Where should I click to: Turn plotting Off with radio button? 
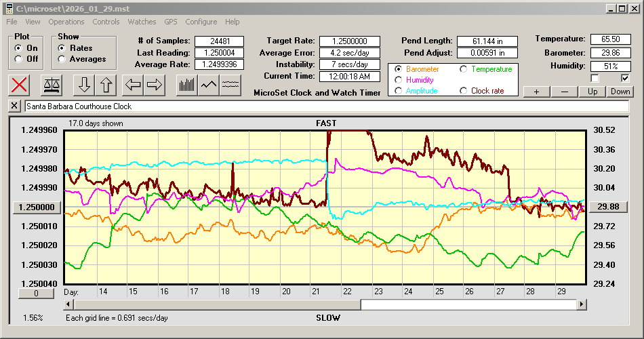pyautogui.click(x=18, y=59)
